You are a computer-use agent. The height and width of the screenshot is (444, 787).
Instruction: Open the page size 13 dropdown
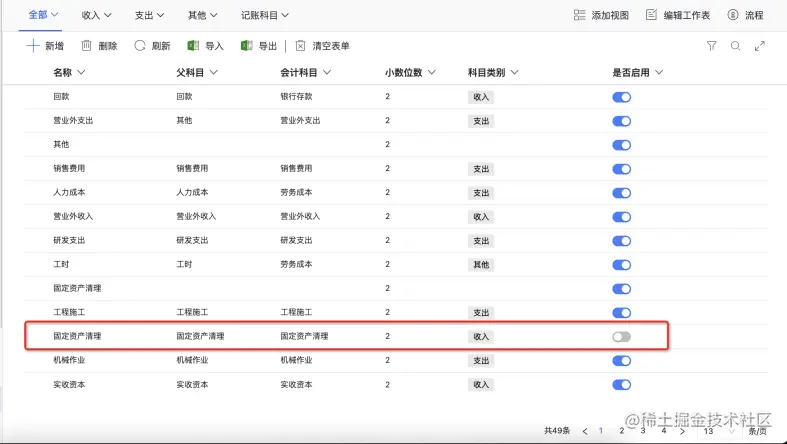coord(719,431)
